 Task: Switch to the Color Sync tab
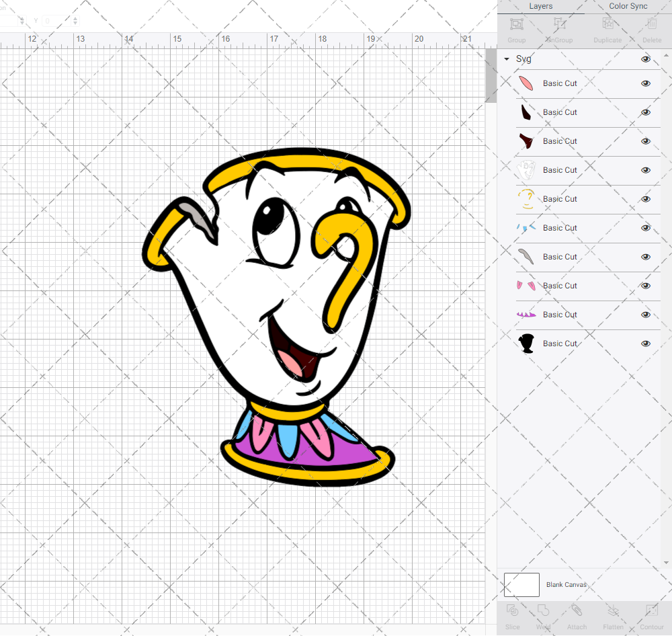point(628,7)
